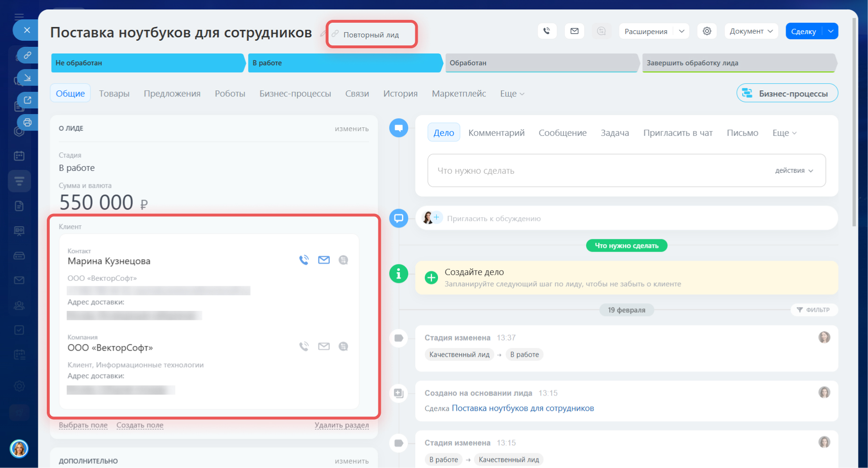Open the settings gear in header
The image size is (868, 468).
[x=707, y=31]
